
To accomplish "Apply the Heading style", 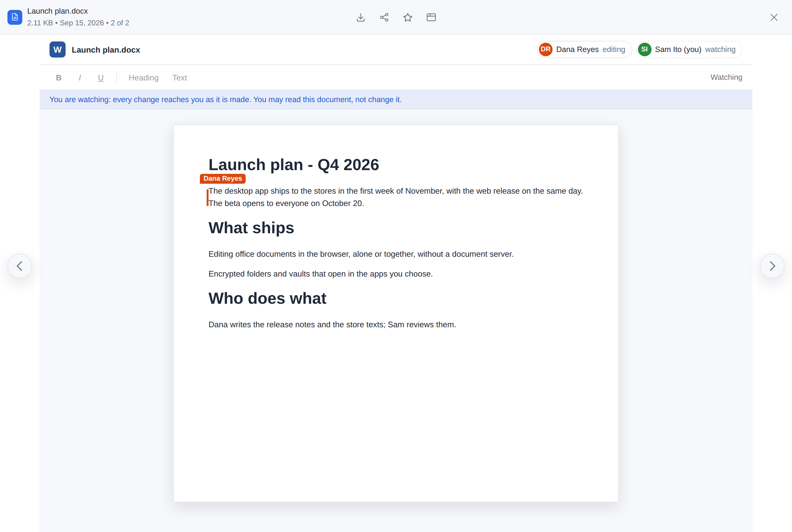I will (x=144, y=78).
